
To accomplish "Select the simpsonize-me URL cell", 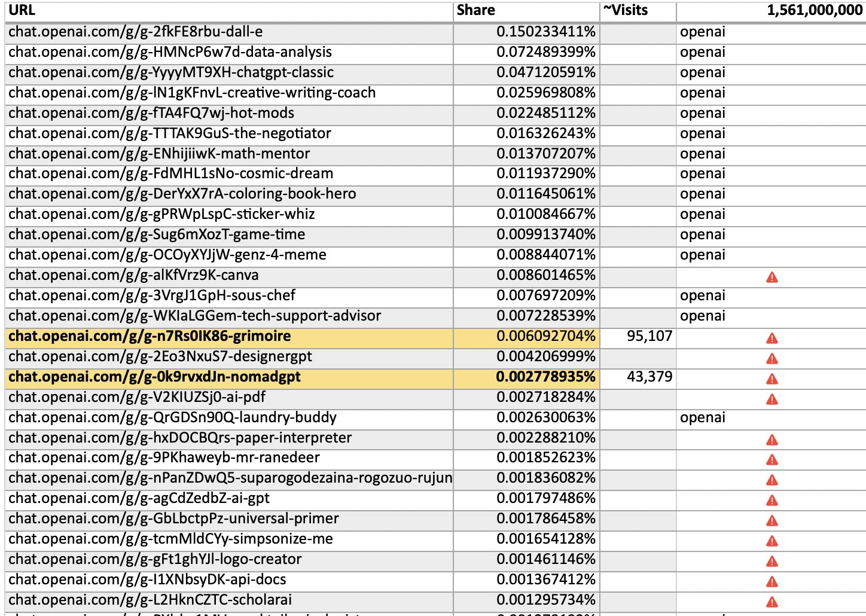I will click(x=230, y=540).
